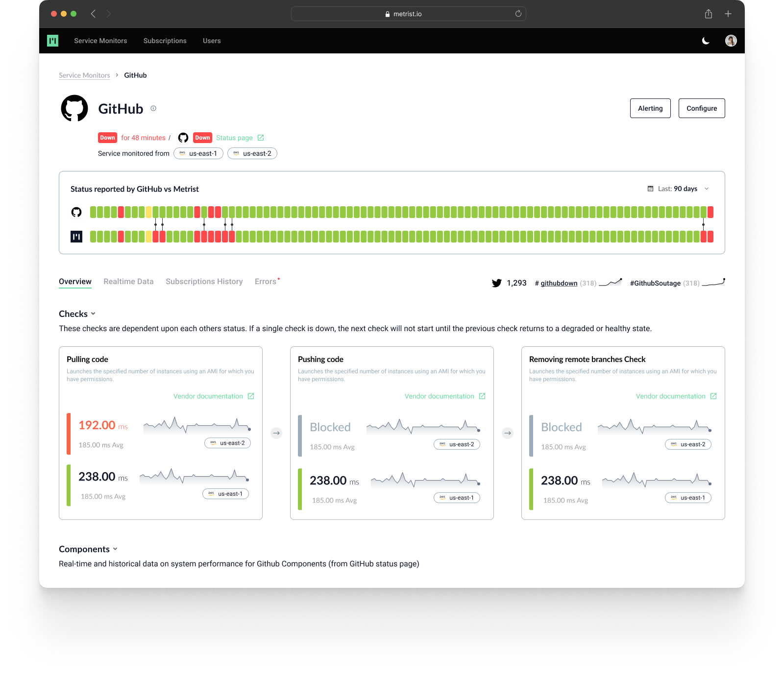Click us-east-1 tag in Pulling code card
Image resolution: width=784 pixels, height=676 pixels.
pyautogui.click(x=225, y=494)
